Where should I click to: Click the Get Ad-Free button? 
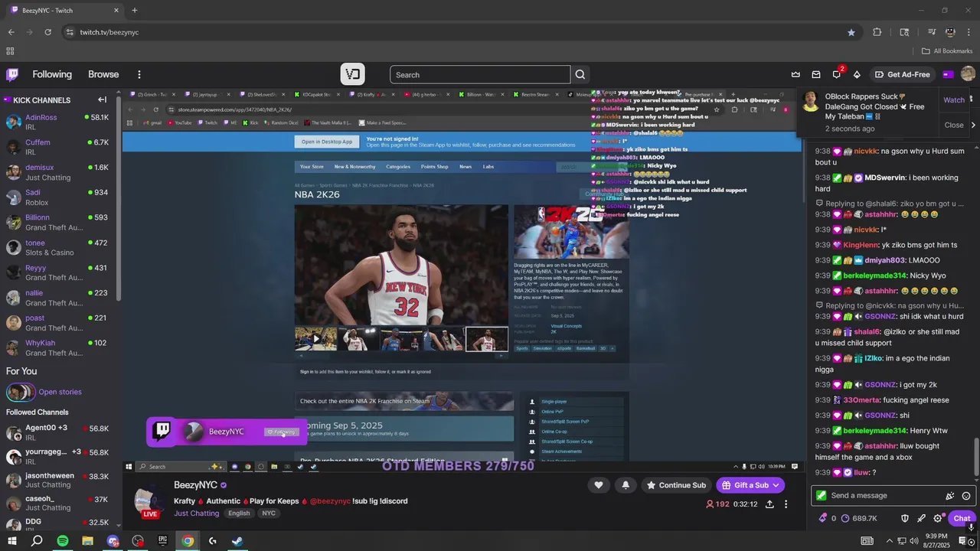(902, 74)
